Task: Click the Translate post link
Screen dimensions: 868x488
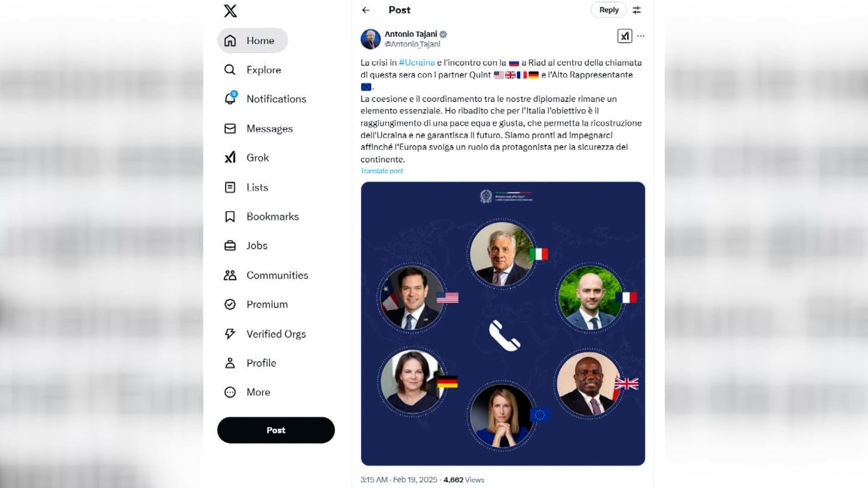Action: (x=382, y=171)
